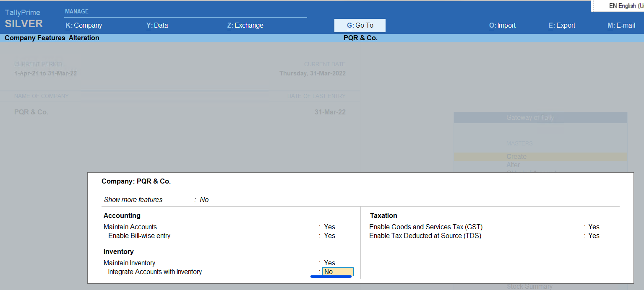Screen dimensions: 644x290
Task: Select Create in Gateway of Tally
Action: coord(540,156)
